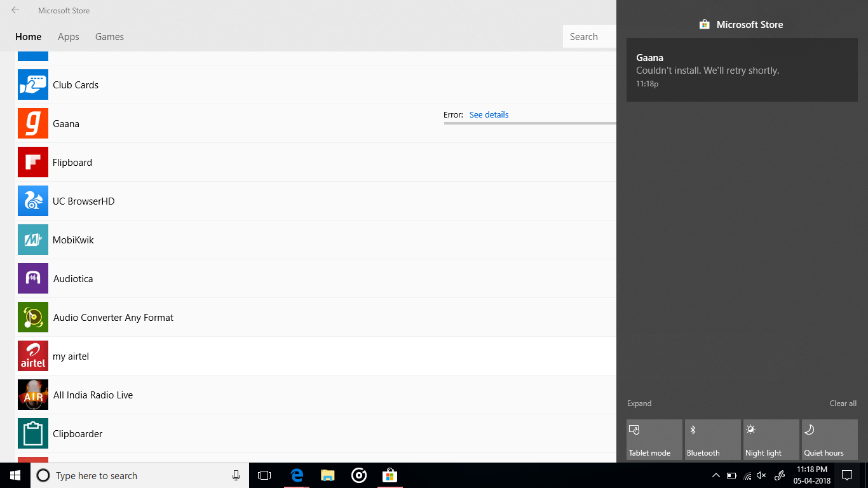Click the 'Error:' label on Gaana row
Viewport: 868px width, 488px height.
453,115
